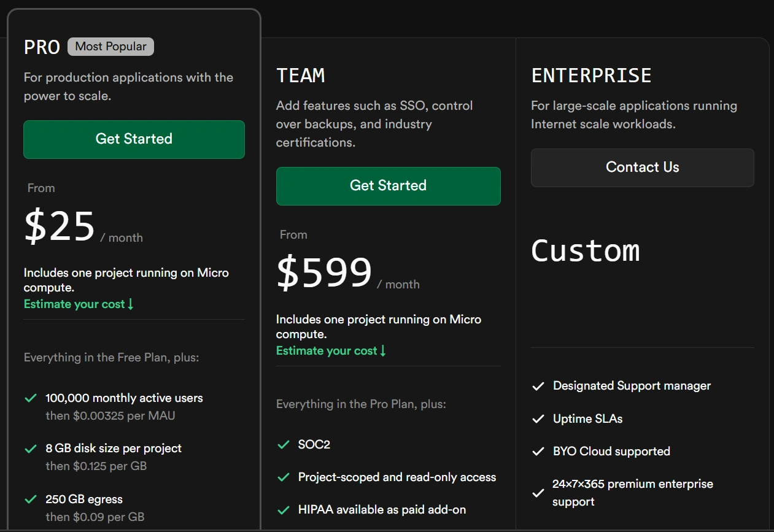Click checkmark next to Project-scoped read-only access

point(283,477)
